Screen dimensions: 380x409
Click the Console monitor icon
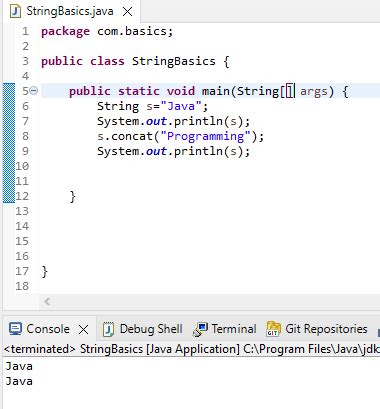[x=15, y=329]
